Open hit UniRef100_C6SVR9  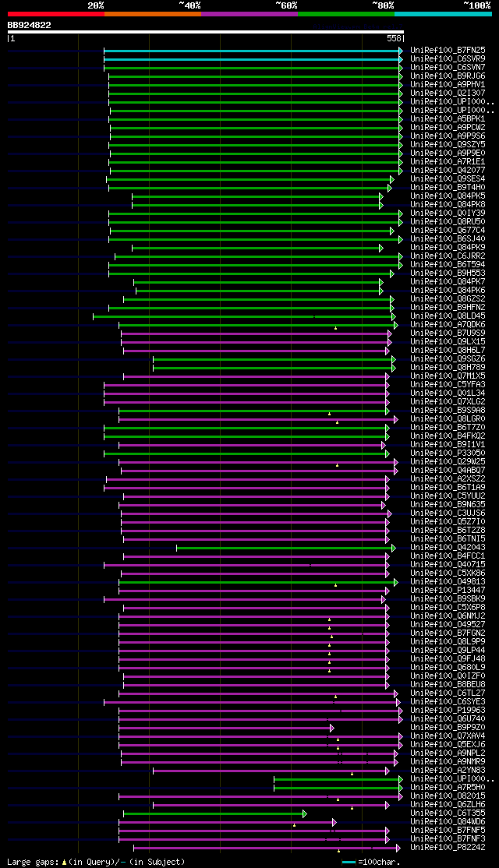[448, 59]
